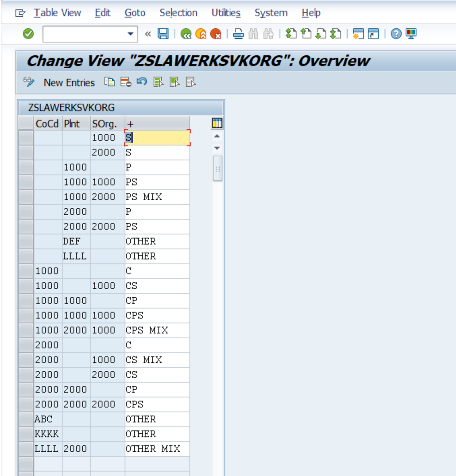Select the row with SOrg 2000 value S
This screenshot has height=476, width=456.
[26, 152]
